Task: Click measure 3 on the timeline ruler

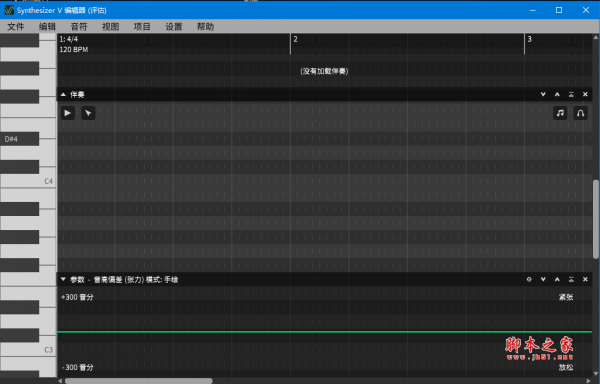Action: point(530,39)
